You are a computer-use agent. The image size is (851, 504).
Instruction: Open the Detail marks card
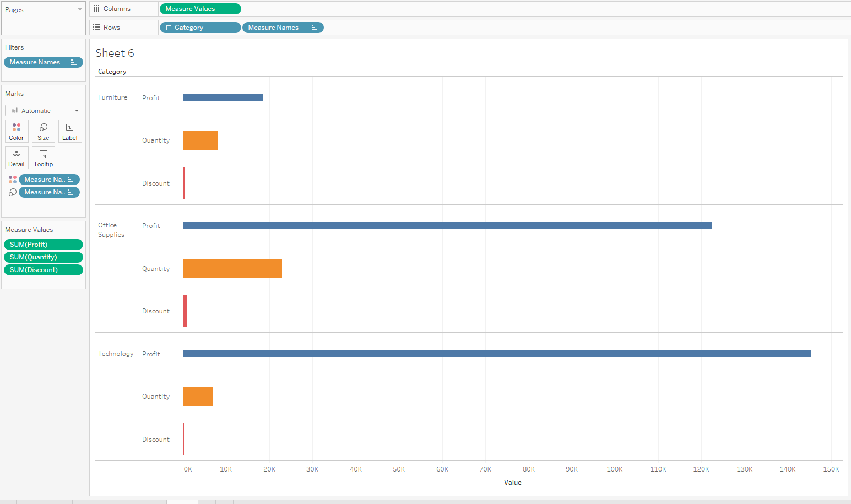[x=17, y=158]
